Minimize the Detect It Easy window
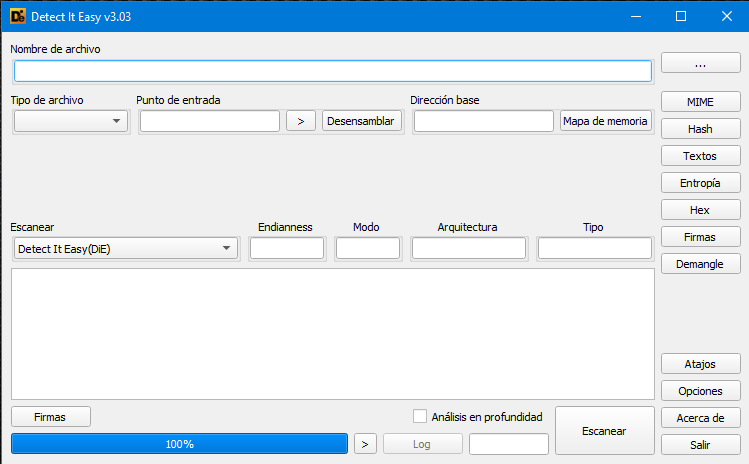This screenshot has height=464, width=749. coord(636,16)
